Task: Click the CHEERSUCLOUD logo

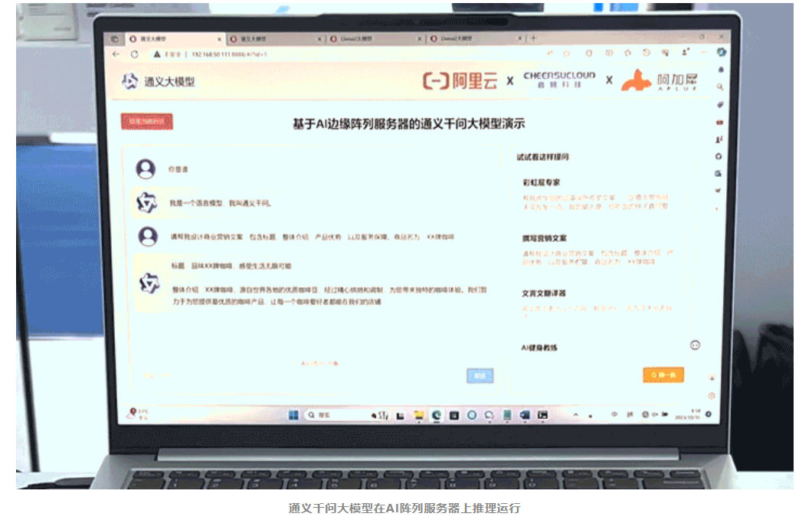Action: coord(559,79)
